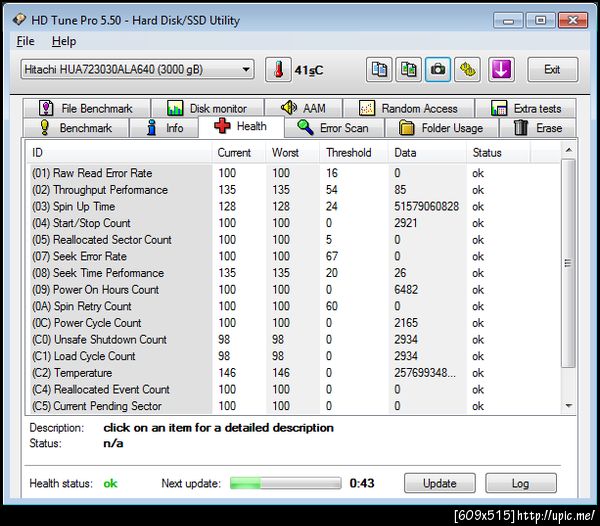Screen dimensions: 600x526
Task: Select the Start/Stop Count row
Action: pyautogui.click(x=294, y=223)
